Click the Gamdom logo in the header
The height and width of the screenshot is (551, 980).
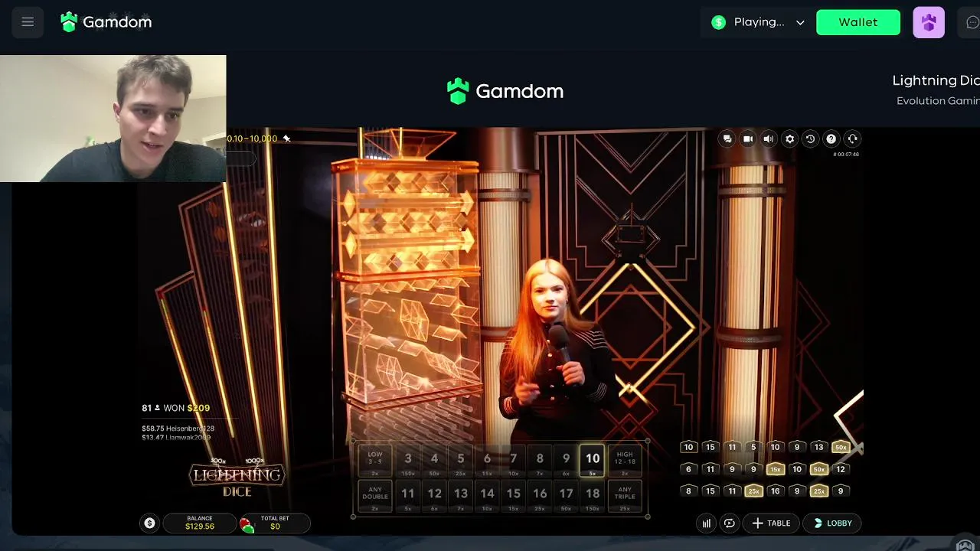pos(106,22)
